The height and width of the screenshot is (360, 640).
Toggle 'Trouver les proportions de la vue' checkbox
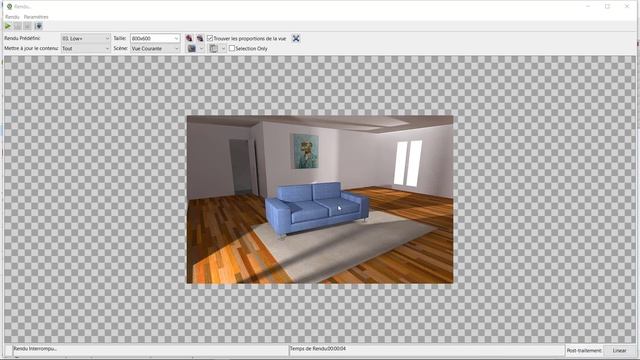tap(210, 38)
